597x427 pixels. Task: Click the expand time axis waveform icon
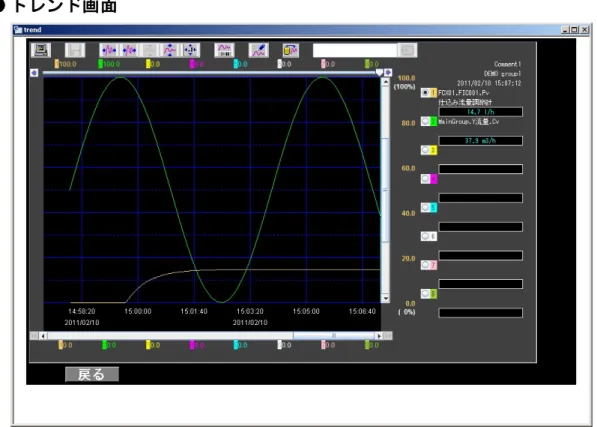(109, 50)
